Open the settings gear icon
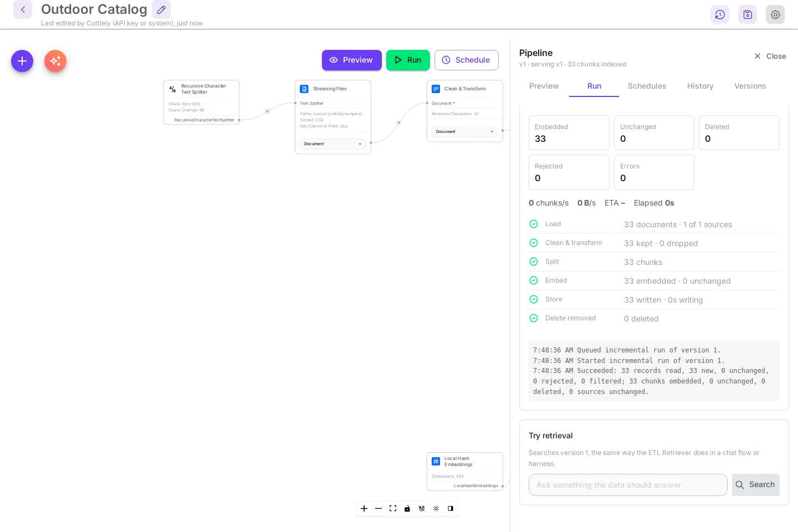This screenshot has width=798, height=532. 775,14
